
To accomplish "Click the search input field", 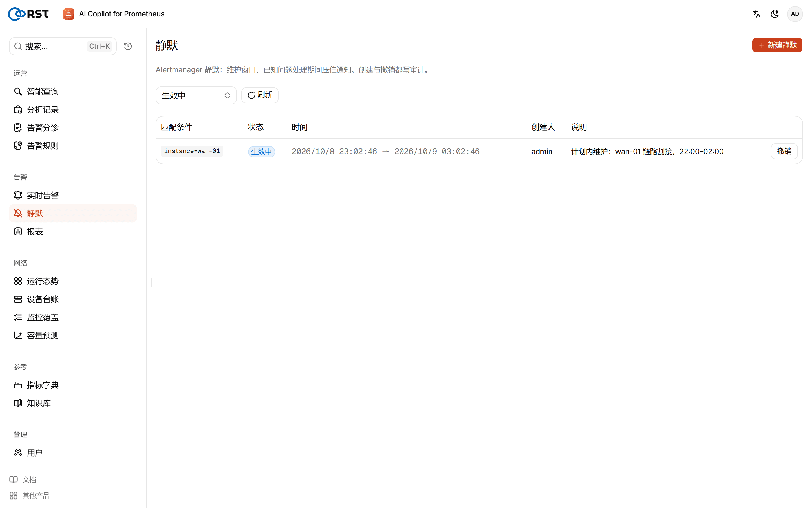I will coord(63,46).
